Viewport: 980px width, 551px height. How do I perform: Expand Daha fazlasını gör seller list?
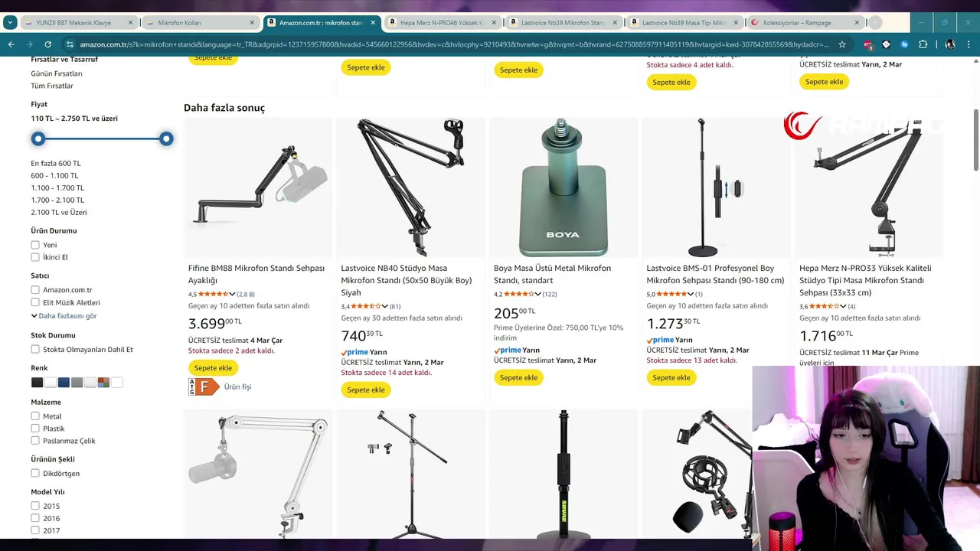click(64, 315)
